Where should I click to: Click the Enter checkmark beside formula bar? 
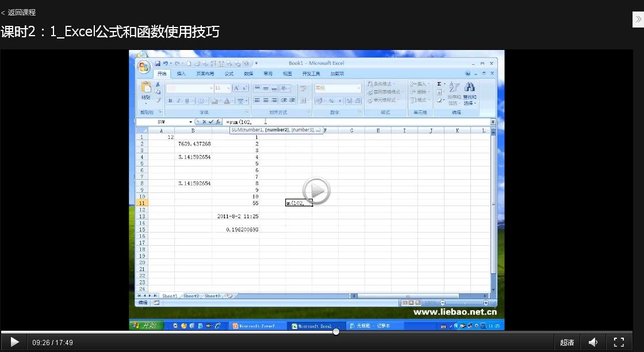[x=211, y=122]
